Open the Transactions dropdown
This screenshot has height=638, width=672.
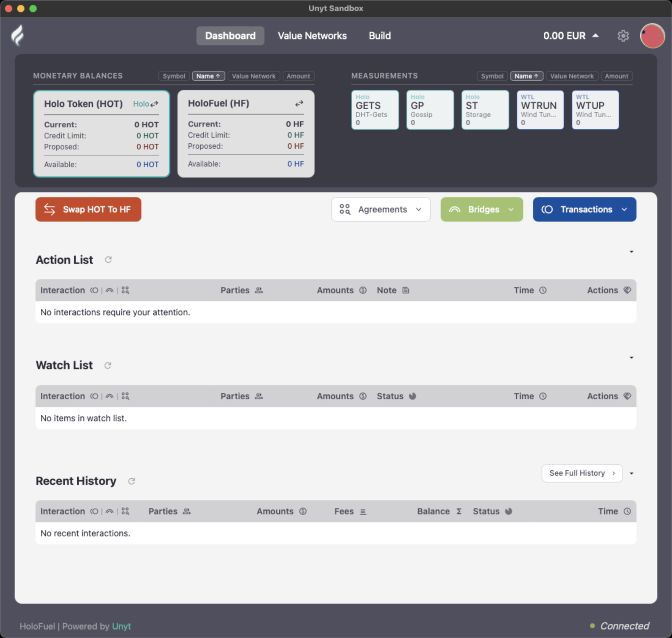(x=584, y=209)
